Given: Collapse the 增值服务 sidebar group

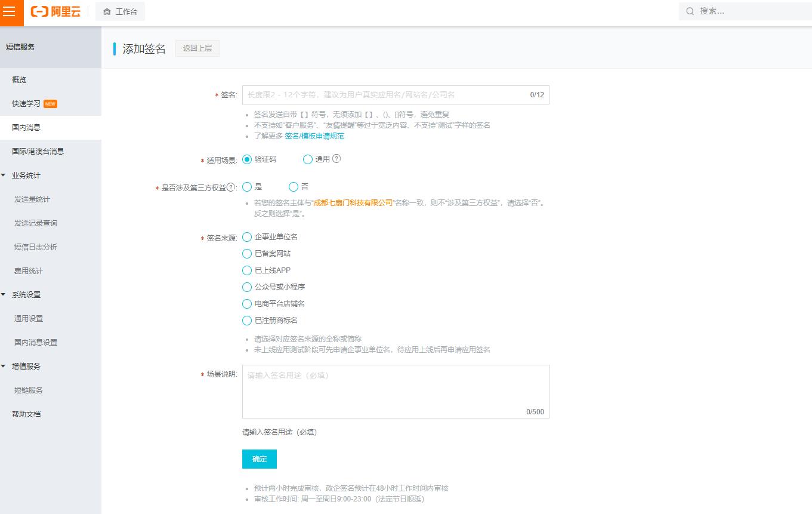Looking at the screenshot, I should (4, 366).
